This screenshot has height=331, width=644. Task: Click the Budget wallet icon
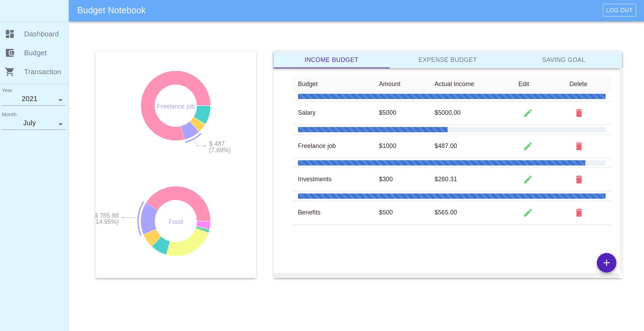point(10,53)
